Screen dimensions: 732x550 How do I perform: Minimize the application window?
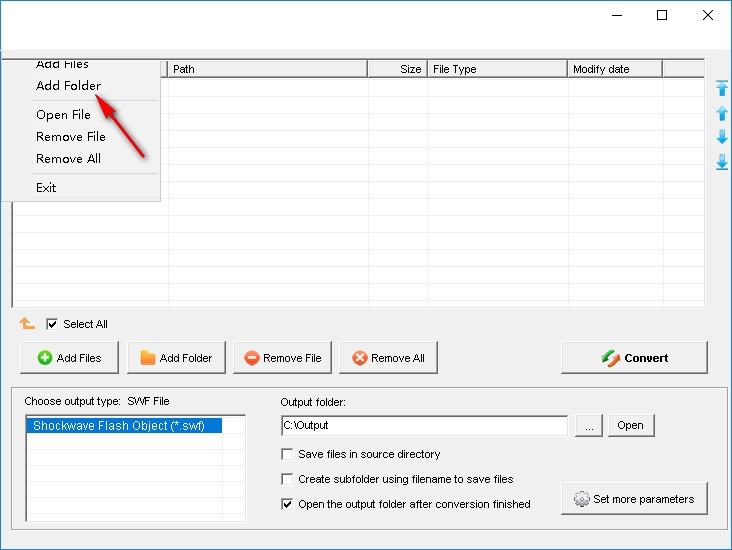click(617, 15)
